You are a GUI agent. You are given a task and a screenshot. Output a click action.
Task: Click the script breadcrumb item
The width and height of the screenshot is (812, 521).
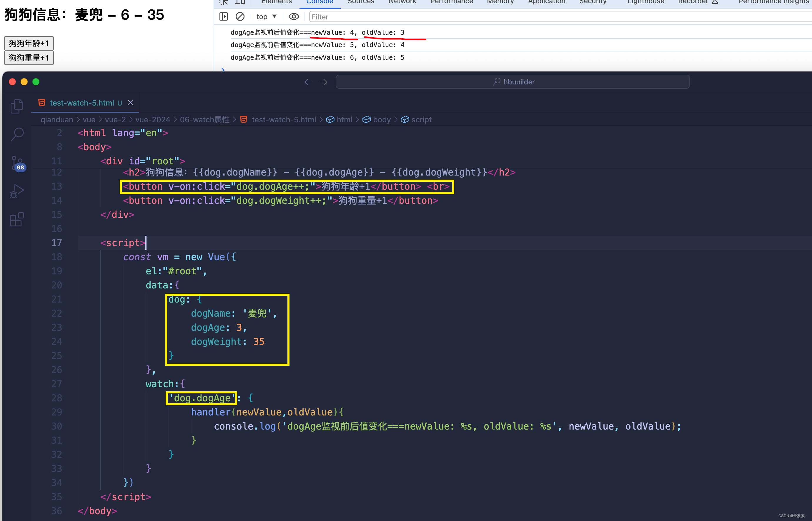421,119
